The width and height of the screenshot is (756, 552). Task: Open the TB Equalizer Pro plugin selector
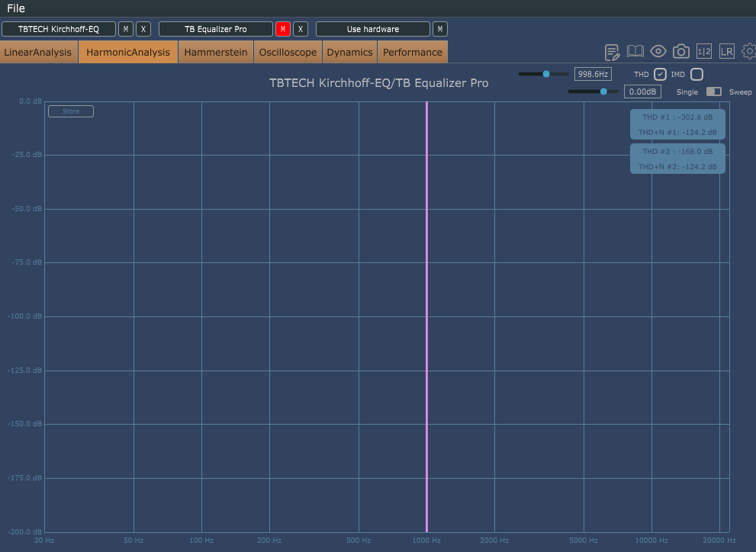click(x=215, y=29)
